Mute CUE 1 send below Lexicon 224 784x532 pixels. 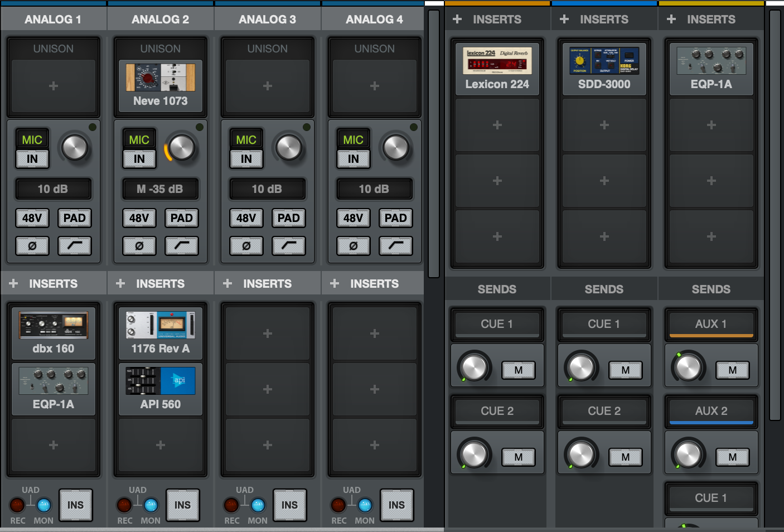[519, 370]
